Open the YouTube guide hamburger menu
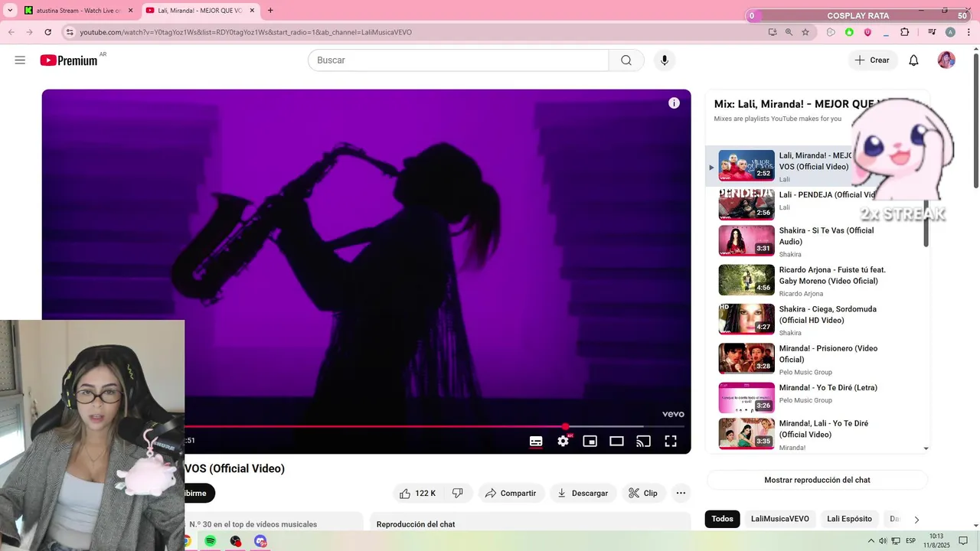 [x=20, y=60]
